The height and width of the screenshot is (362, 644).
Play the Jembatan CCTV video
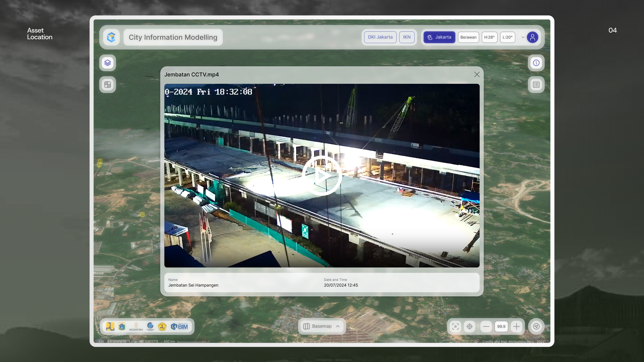click(x=322, y=175)
